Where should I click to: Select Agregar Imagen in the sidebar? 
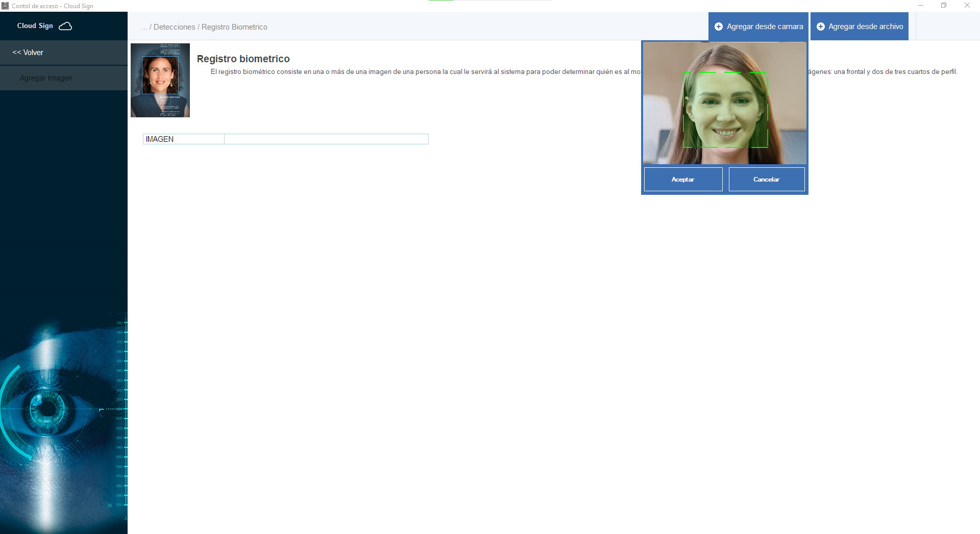point(46,78)
